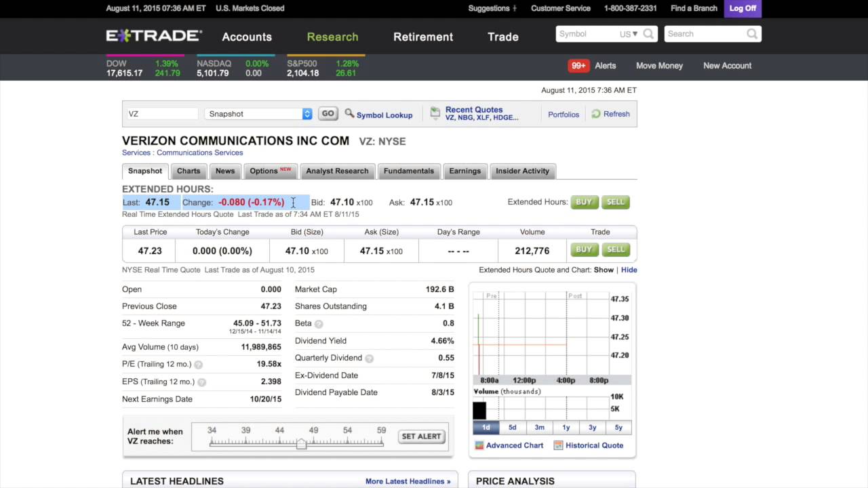
Task: Open the Move Money link
Action: coord(659,66)
